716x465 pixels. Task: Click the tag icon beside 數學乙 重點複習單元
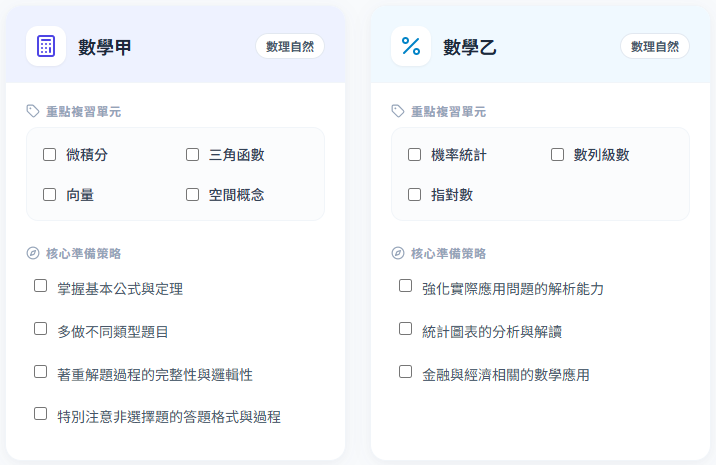[398, 111]
